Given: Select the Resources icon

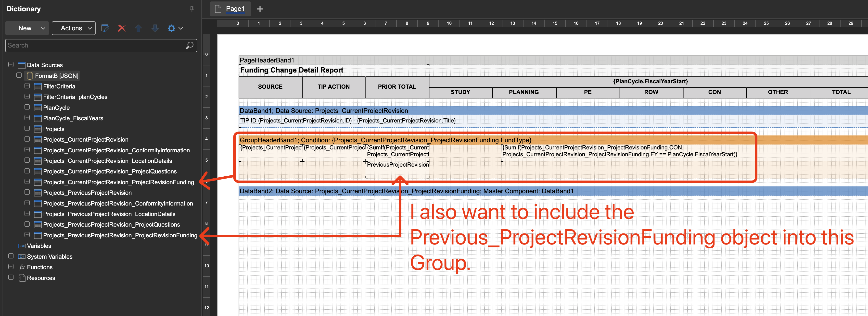Looking at the screenshot, I should point(22,278).
